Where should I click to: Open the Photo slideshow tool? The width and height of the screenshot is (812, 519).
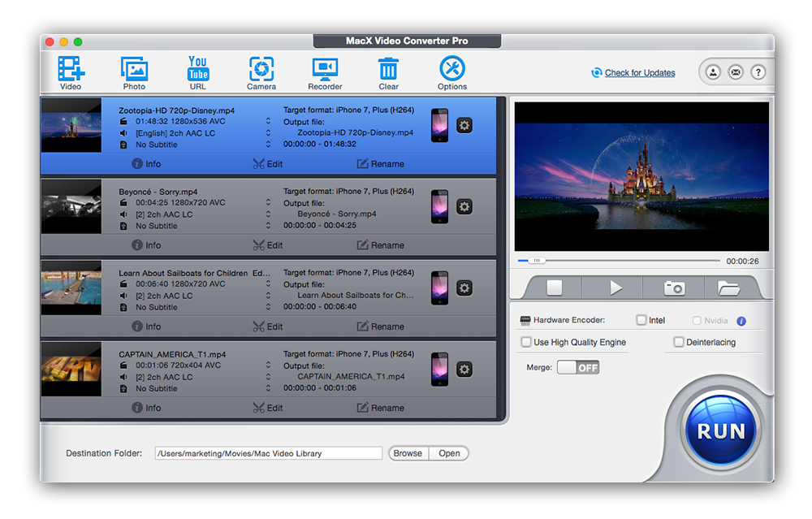134,73
